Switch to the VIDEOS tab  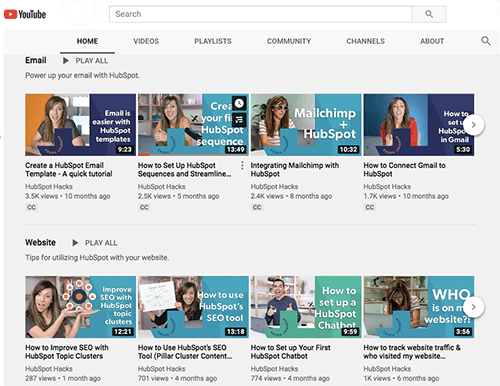pyautogui.click(x=146, y=41)
